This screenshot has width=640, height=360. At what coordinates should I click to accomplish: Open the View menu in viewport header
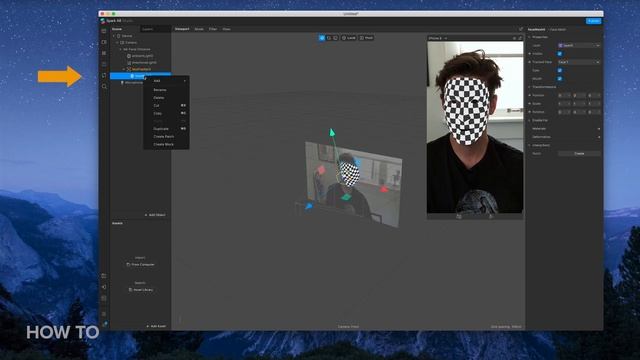226,29
